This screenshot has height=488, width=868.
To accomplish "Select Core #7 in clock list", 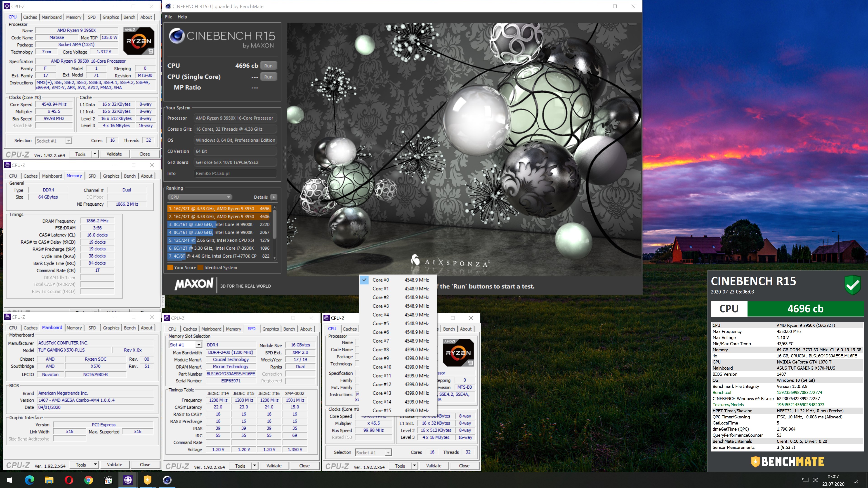I will (x=398, y=341).
